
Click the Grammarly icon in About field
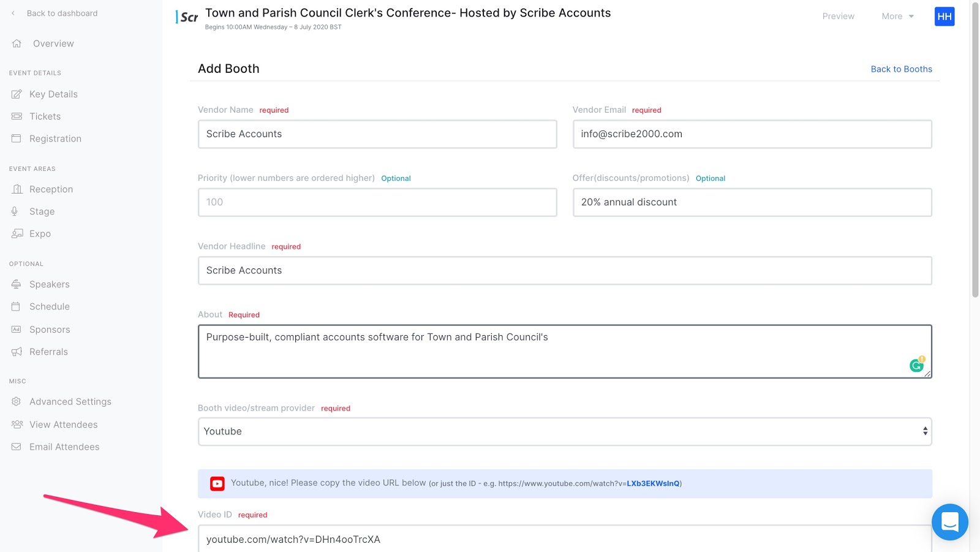tap(917, 365)
